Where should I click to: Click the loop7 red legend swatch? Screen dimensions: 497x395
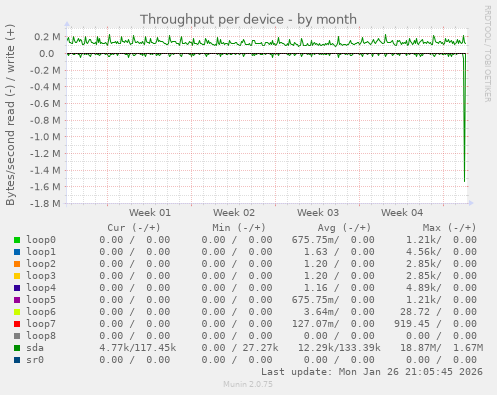(17, 324)
